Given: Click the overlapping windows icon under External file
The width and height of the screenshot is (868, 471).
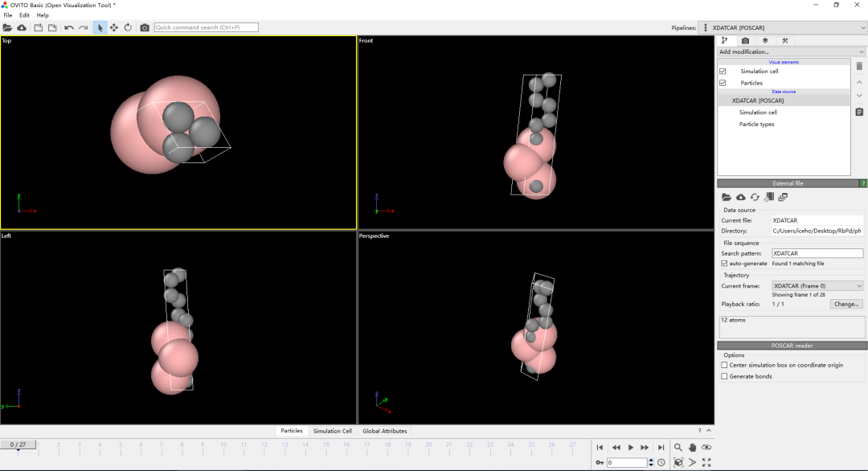Looking at the screenshot, I should [x=783, y=197].
